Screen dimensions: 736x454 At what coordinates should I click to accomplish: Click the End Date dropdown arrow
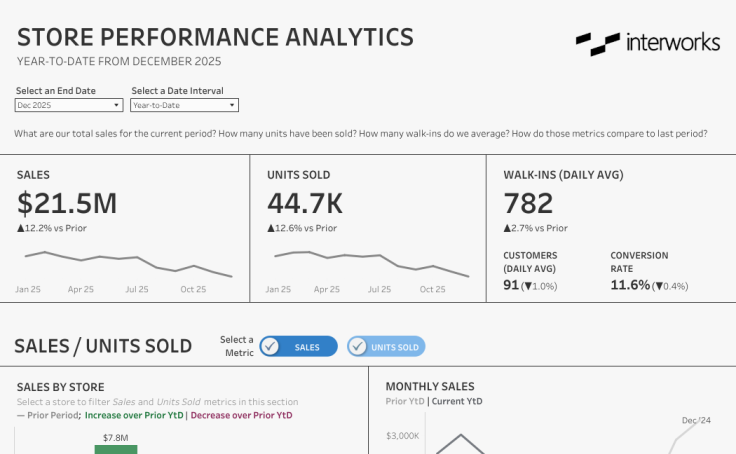pyautogui.click(x=117, y=105)
